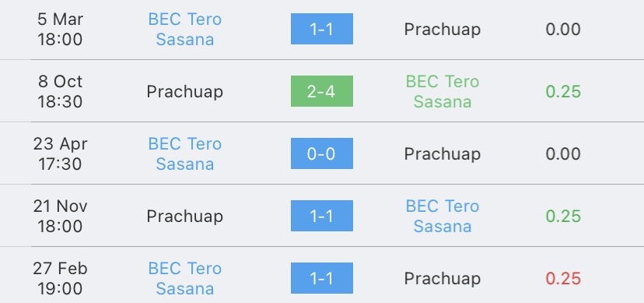
Task: Click Prachuap in the 8 Oct match
Action: [x=185, y=92]
